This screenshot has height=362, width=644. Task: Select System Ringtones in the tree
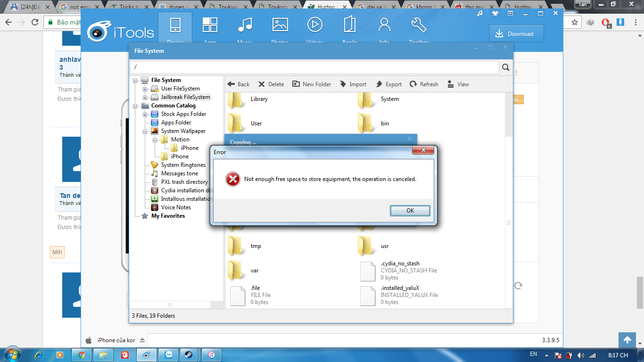(183, 165)
